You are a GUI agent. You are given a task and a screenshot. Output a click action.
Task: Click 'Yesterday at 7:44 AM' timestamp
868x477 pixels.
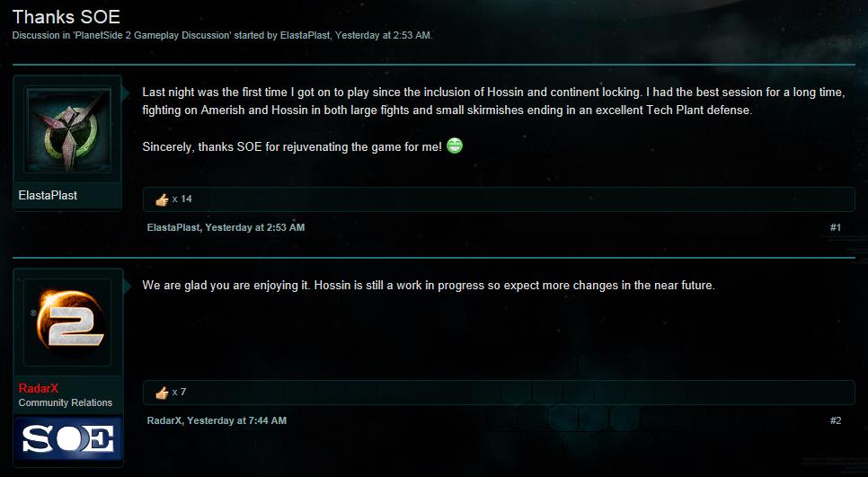237,420
